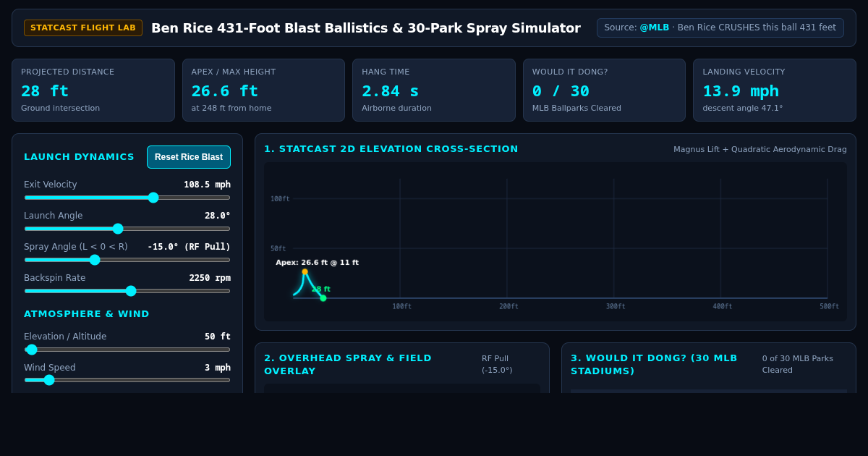The height and width of the screenshot is (456, 868).
Task: Click the 0 of 30 MLB Parks Cleared label
Action: (798, 365)
